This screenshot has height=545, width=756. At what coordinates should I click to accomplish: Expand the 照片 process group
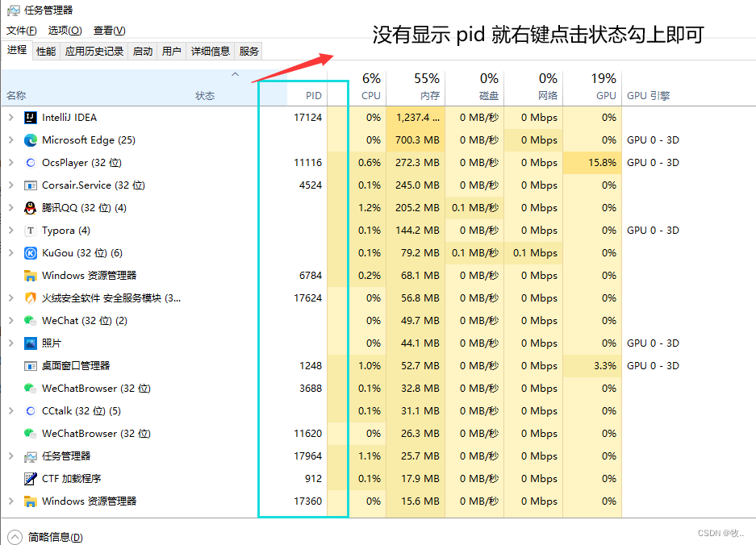click(x=11, y=343)
